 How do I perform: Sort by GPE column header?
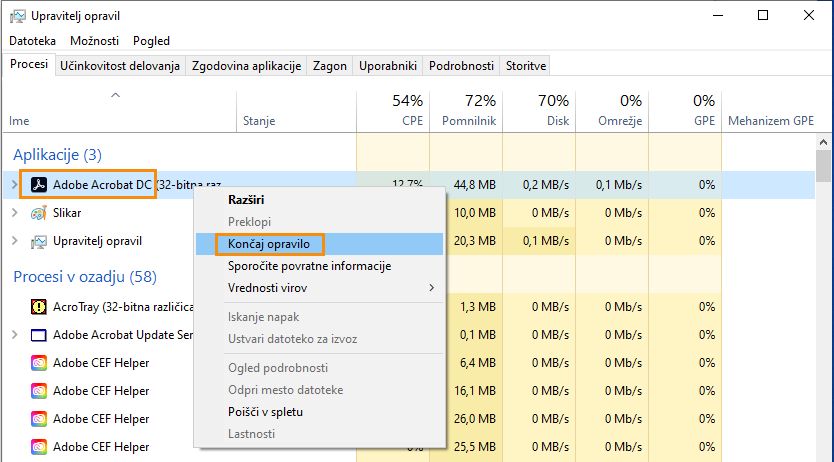pyautogui.click(x=685, y=112)
